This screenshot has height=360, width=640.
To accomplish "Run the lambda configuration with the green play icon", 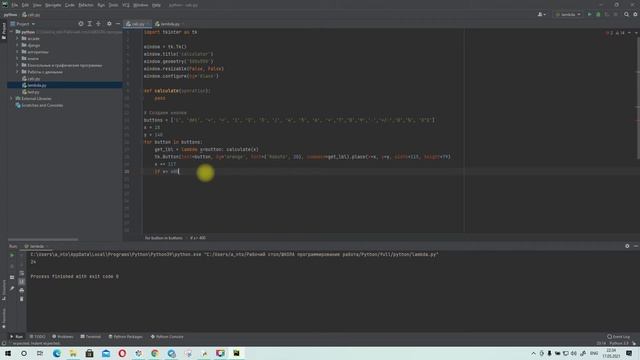I will 589,14.
